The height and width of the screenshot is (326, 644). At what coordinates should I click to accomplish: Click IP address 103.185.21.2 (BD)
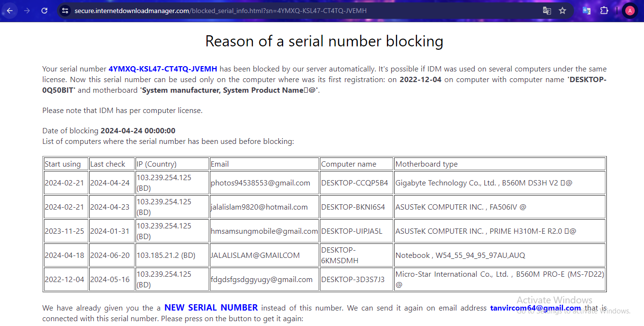(x=166, y=255)
